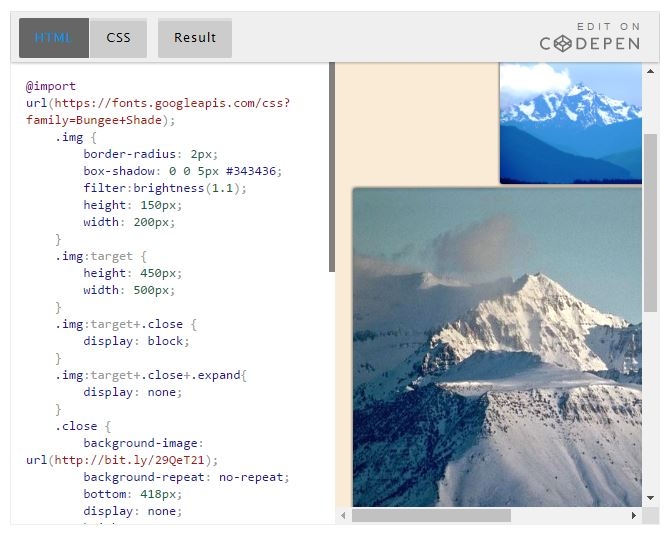This screenshot has width=672, height=543.
Task: Click the filter:brightness(1.1) code line
Action: click(164, 188)
